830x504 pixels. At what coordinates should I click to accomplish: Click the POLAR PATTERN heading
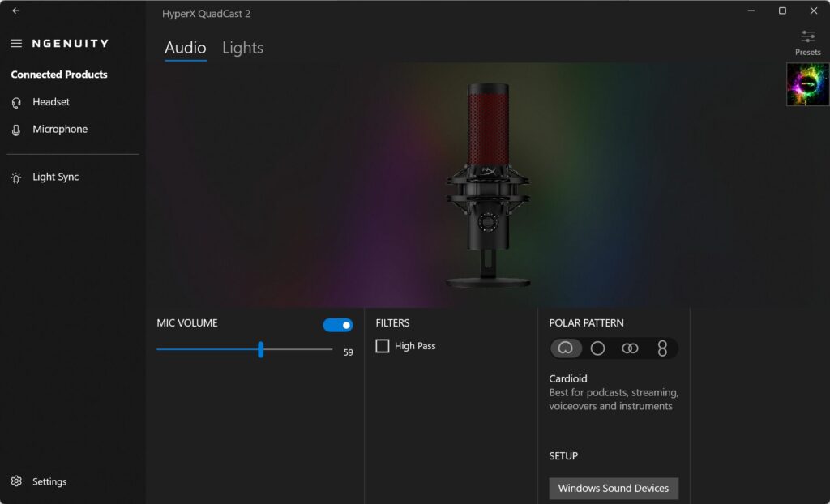586,323
